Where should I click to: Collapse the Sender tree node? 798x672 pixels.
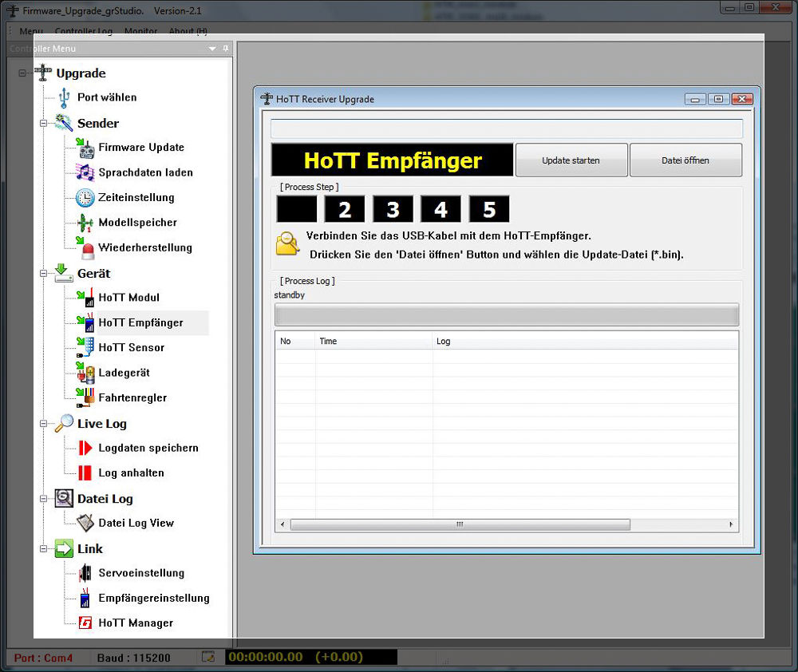point(43,124)
